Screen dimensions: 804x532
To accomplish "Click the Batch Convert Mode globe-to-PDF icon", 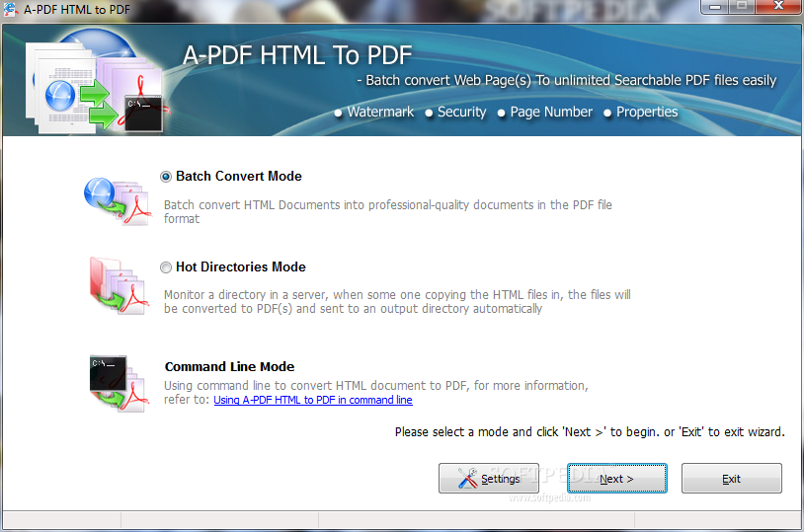I will pos(118,201).
